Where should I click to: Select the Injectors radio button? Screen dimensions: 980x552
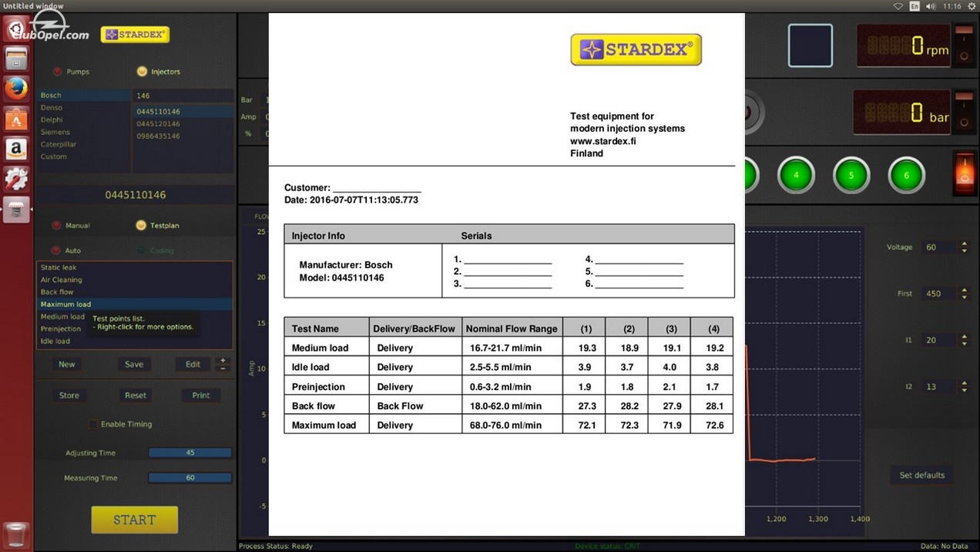(x=142, y=72)
